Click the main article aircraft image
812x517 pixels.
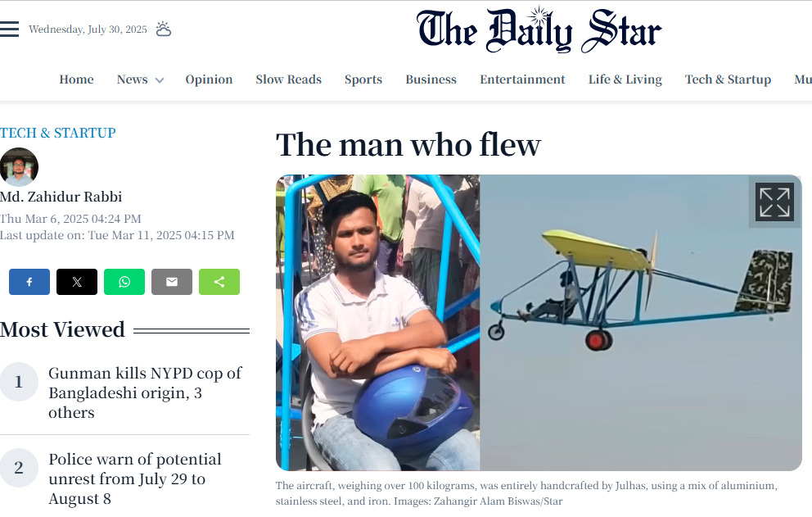click(x=539, y=323)
